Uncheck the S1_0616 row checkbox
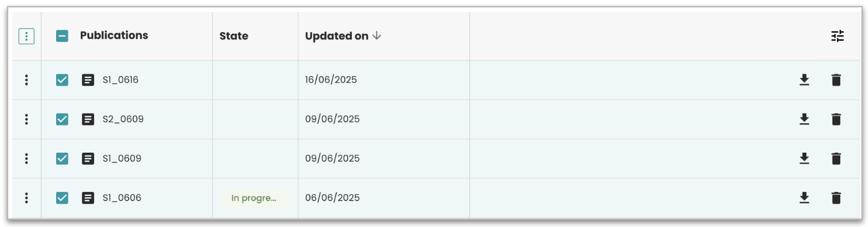 coord(62,80)
